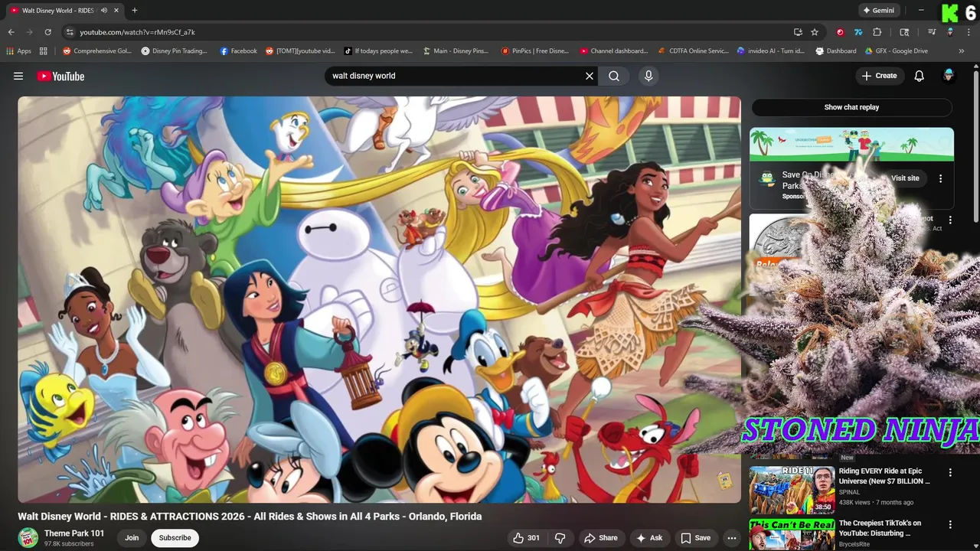Visit site of the sponsored ad

[905, 178]
